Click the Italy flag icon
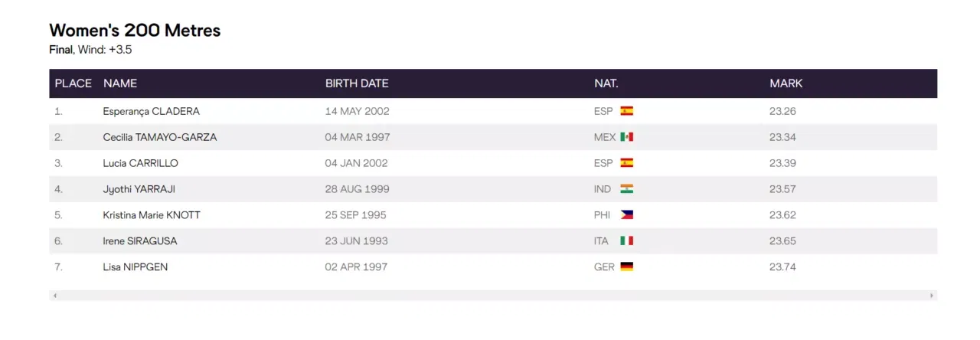980x340 pixels. 626,241
